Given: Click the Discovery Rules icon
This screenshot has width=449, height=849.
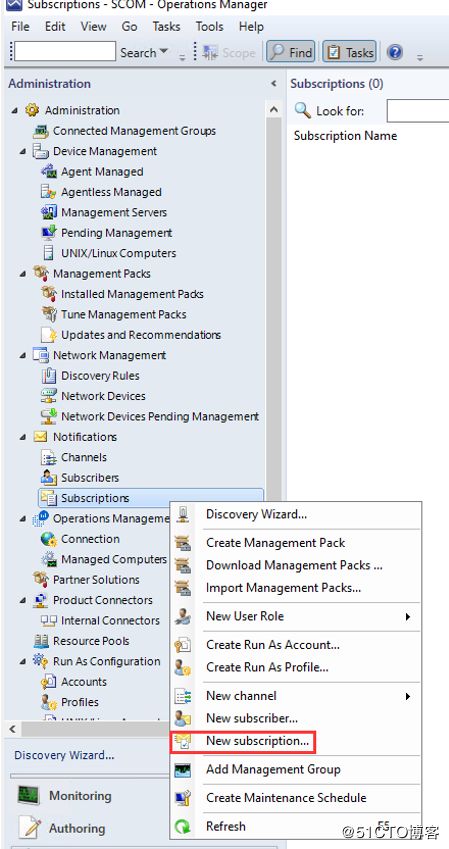Looking at the screenshot, I should 49,376.
